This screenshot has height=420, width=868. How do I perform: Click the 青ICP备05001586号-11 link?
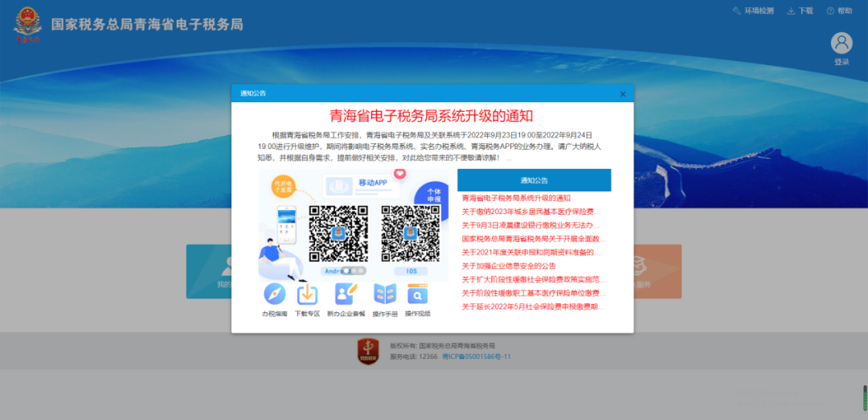pos(477,356)
